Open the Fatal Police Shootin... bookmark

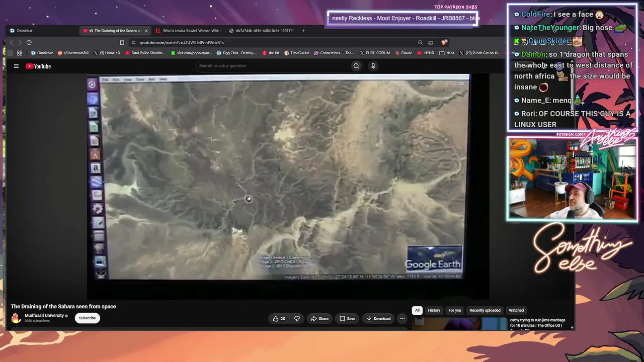click(x=145, y=53)
